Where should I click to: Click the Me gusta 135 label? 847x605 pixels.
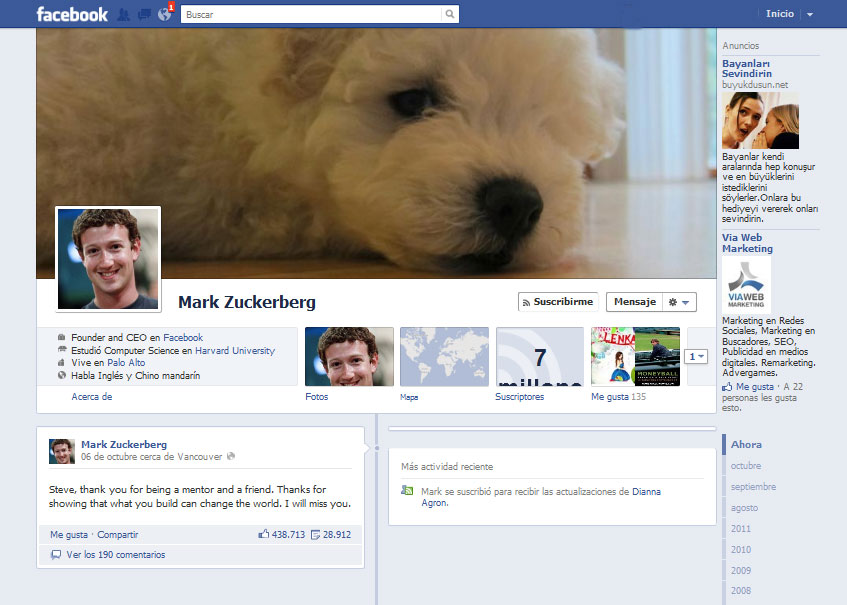[619, 396]
